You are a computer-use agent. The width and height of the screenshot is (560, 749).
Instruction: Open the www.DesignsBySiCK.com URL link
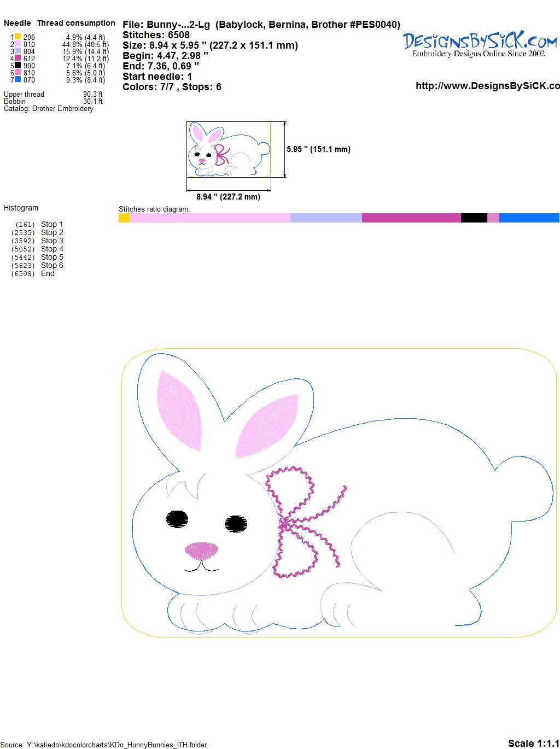pyautogui.click(x=487, y=86)
